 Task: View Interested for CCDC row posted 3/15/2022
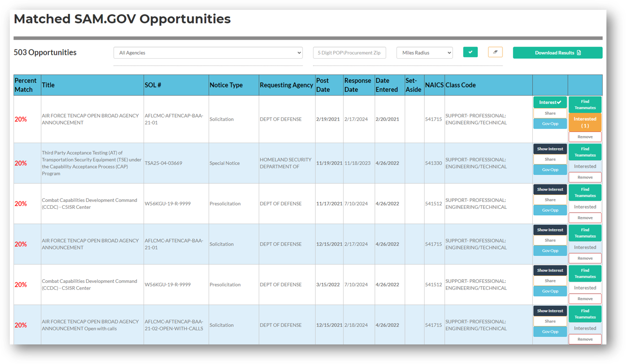585,288
